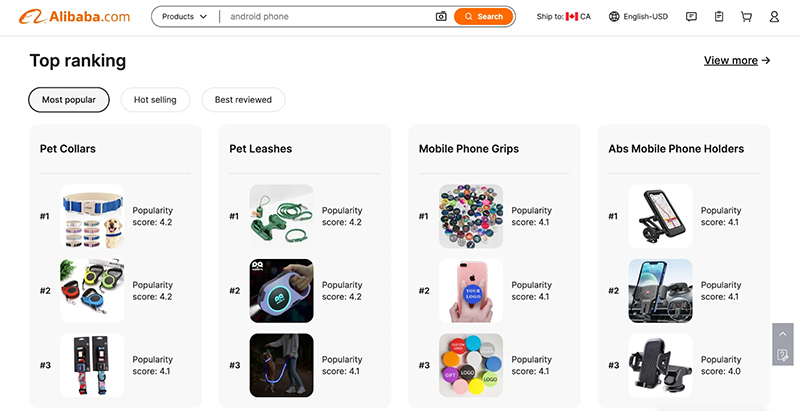Click the user account profile icon
Image resolution: width=800 pixels, height=411 pixels.
[x=774, y=16]
